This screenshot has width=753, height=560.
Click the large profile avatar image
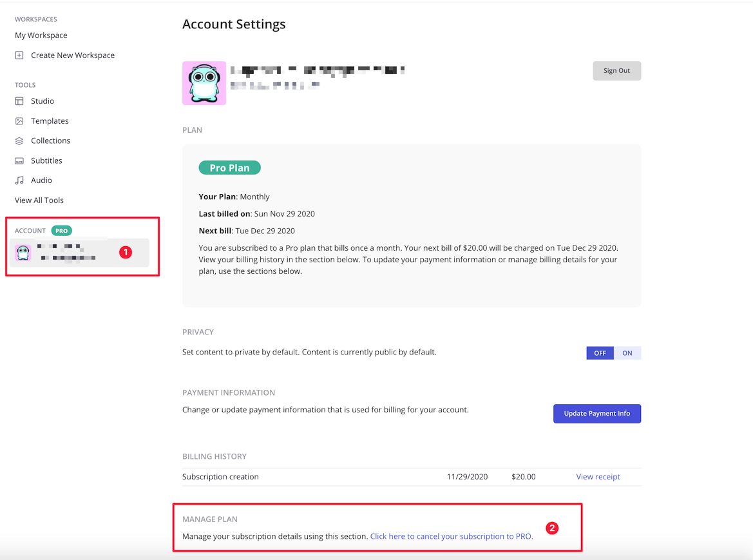click(x=204, y=83)
